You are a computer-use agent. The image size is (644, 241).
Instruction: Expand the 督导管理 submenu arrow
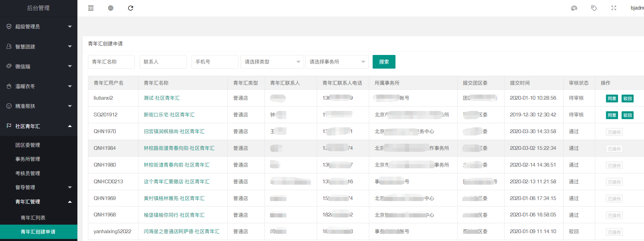[x=70, y=187]
